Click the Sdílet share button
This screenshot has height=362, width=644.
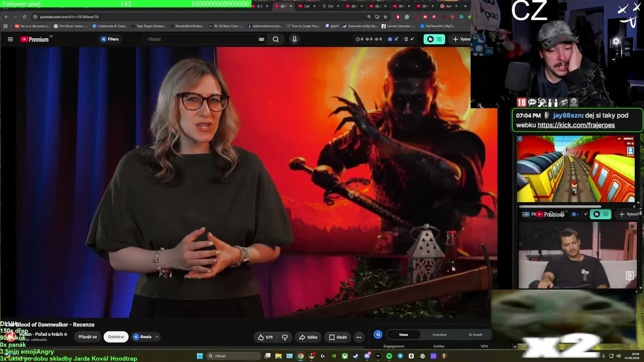(x=308, y=337)
